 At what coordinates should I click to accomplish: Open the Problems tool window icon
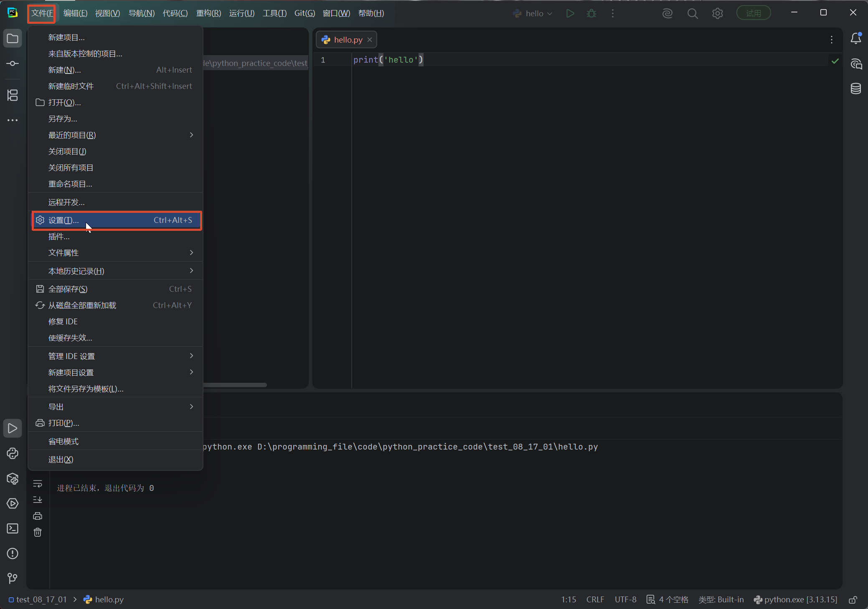(13, 553)
